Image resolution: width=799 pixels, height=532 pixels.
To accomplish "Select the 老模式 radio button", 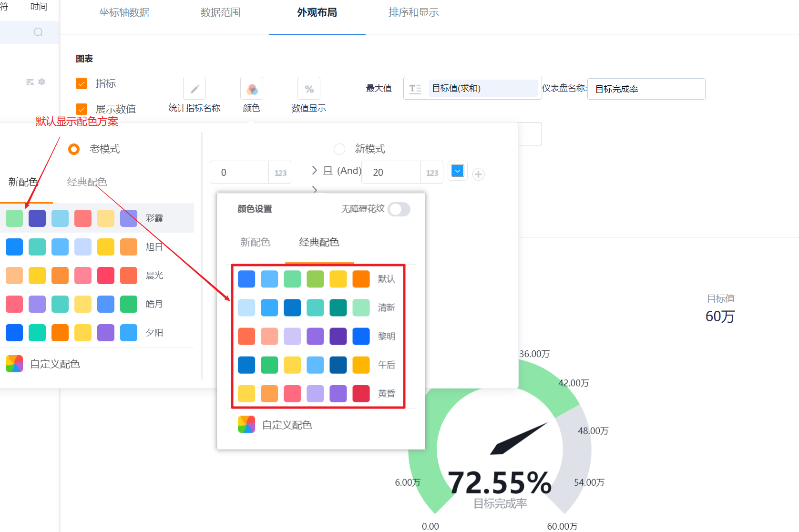I will (x=74, y=149).
